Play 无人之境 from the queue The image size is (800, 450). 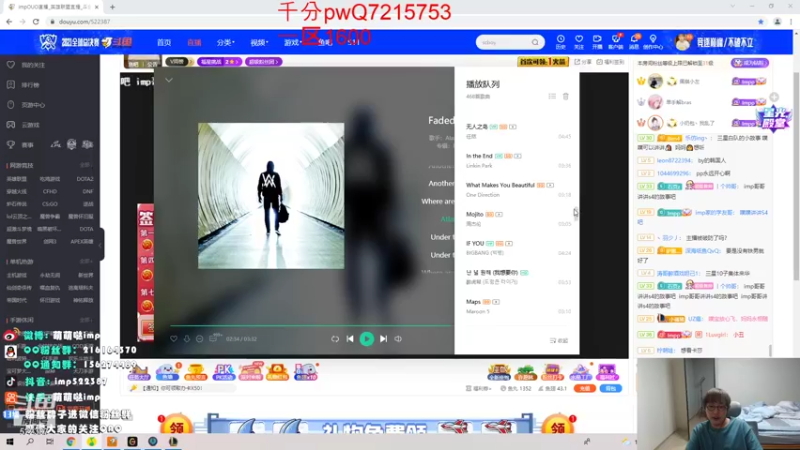518,131
